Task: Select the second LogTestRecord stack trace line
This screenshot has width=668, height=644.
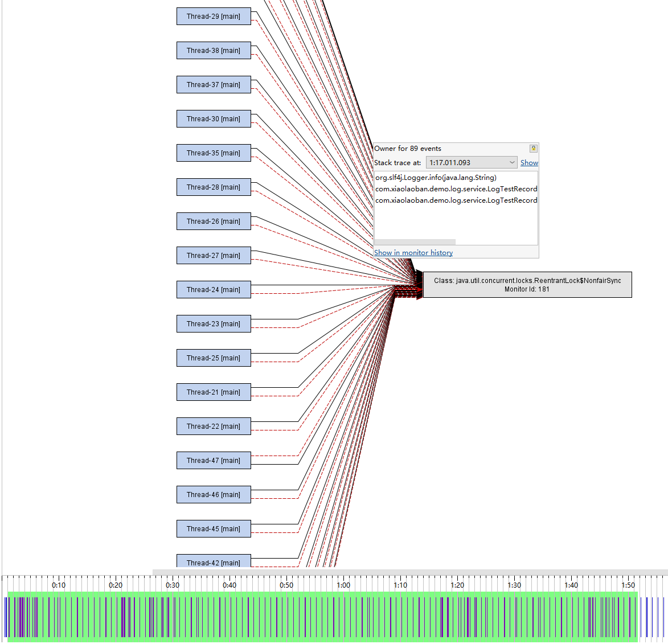Action: point(456,200)
